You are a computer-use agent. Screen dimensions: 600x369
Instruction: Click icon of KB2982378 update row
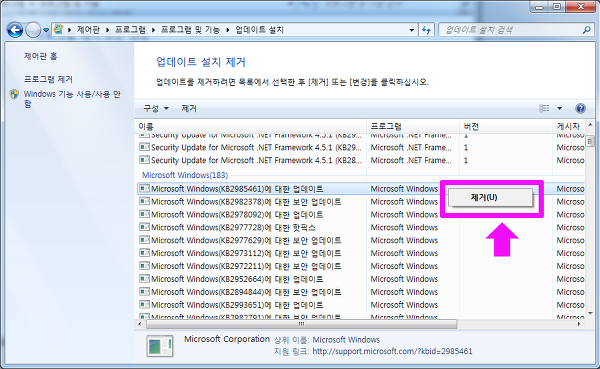[x=144, y=201]
